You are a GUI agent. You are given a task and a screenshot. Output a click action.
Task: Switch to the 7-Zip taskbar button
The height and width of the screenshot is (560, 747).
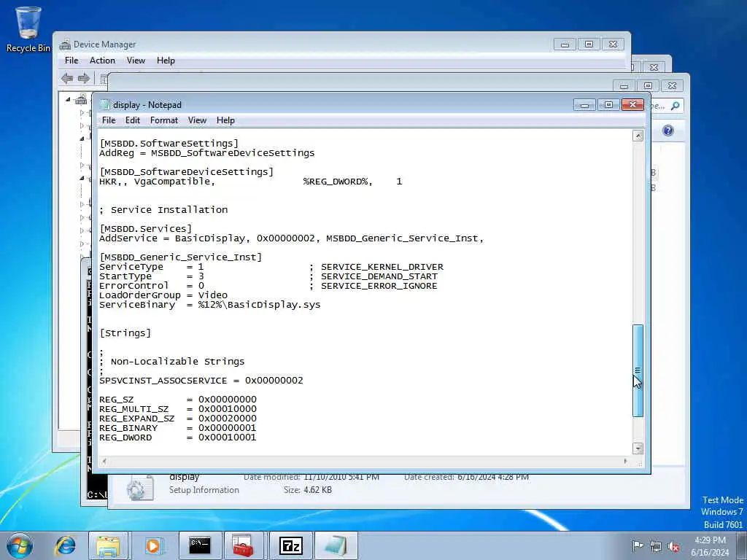coord(290,545)
